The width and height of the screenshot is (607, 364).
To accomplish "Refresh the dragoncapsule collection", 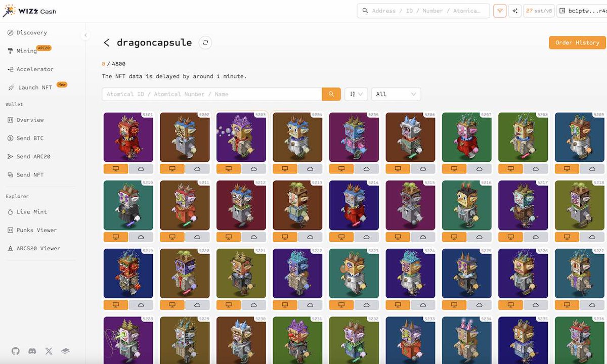I will pyautogui.click(x=205, y=42).
